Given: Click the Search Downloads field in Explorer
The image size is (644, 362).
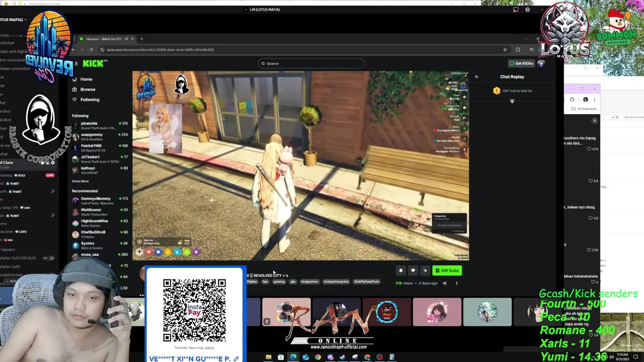Looking at the screenshot, I should click(x=633, y=117).
